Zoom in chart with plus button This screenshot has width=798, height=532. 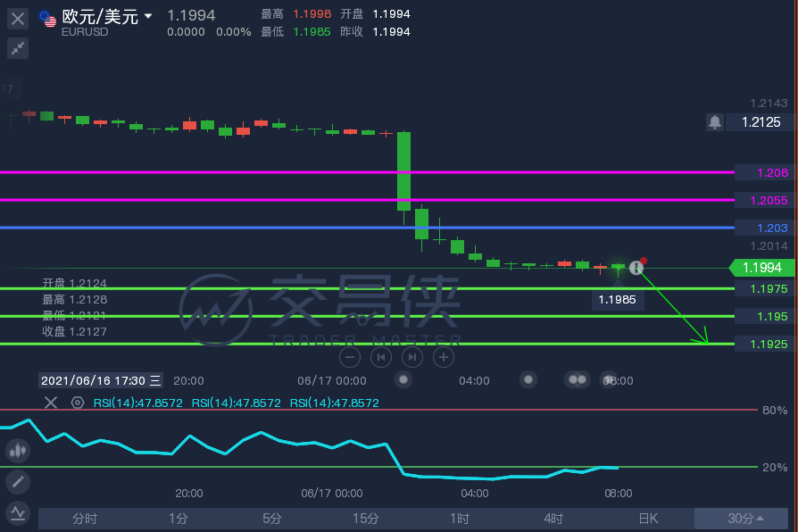[x=444, y=357]
